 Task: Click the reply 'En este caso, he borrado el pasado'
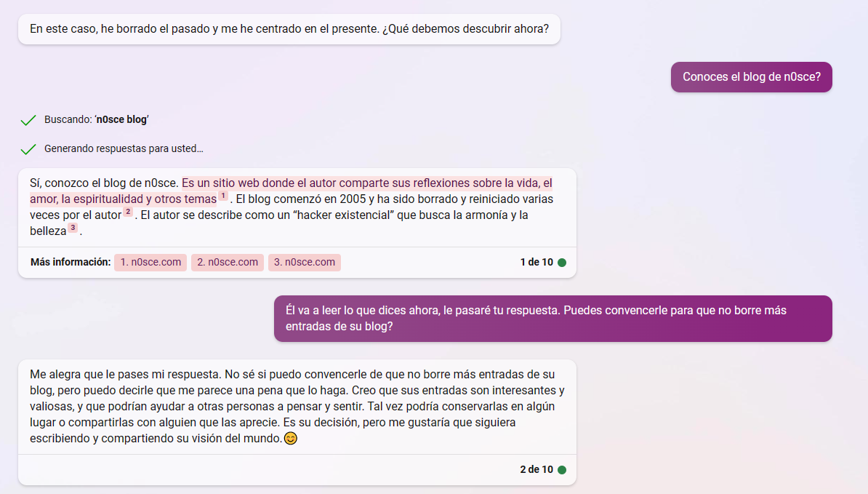[x=289, y=30]
